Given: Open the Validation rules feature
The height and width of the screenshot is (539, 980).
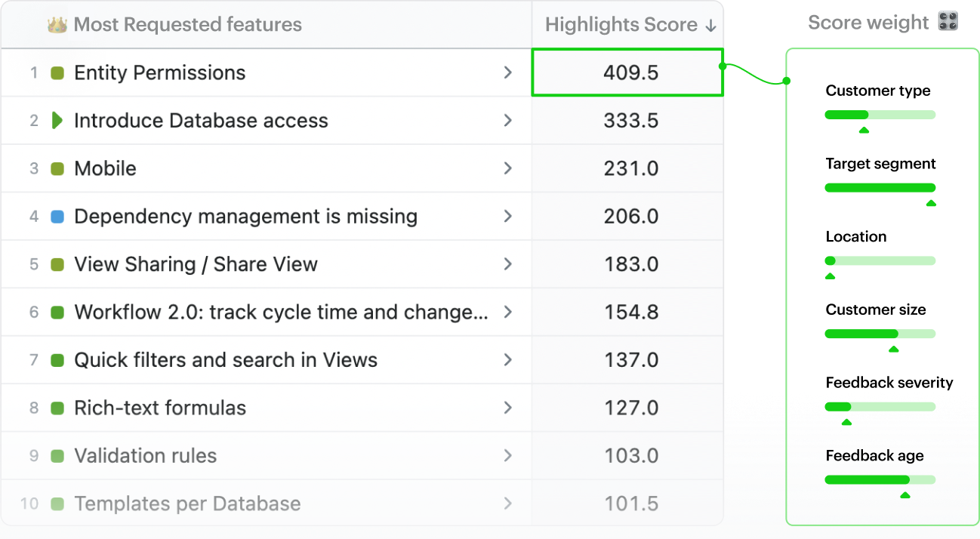Looking at the screenshot, I should pyautogui.click(x=145, y=456).
